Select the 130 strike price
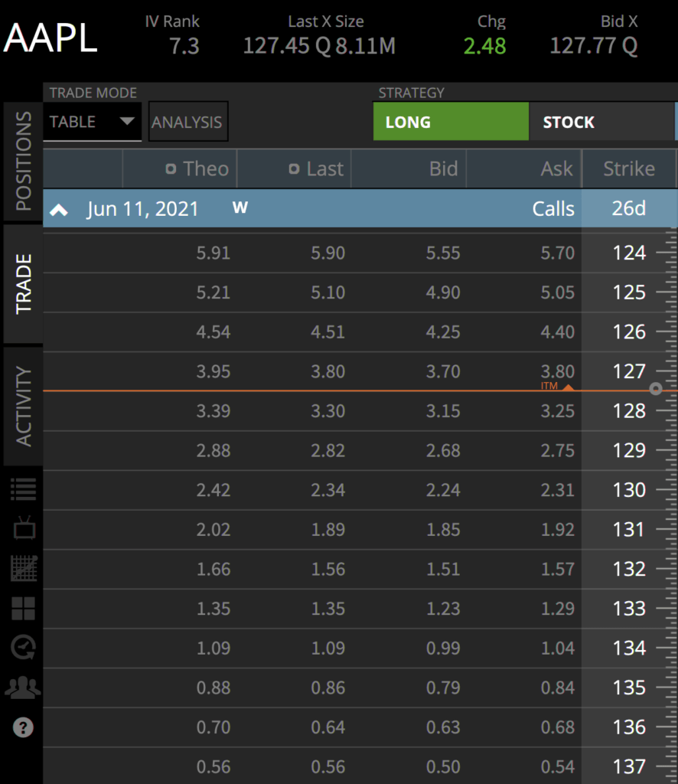 [x=629, y=490]
